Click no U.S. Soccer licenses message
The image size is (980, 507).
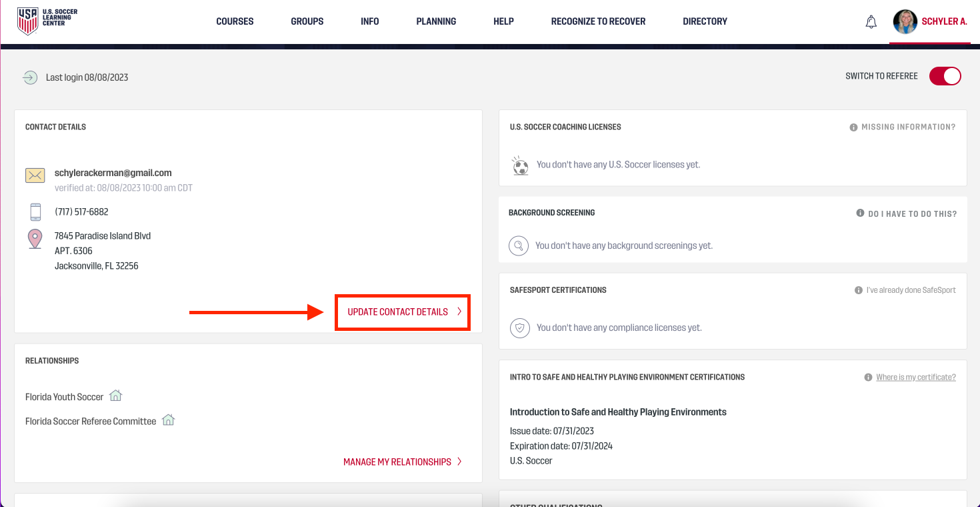[x=619, y=165]
